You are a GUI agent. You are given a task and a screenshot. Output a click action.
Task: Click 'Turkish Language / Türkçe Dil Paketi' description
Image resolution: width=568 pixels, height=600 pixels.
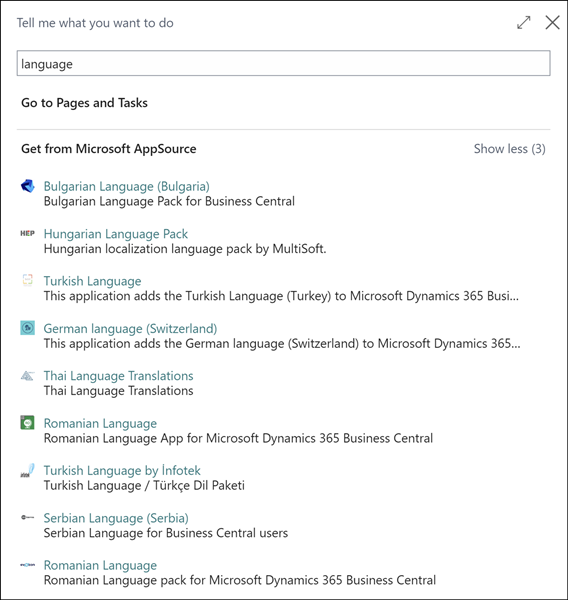(144, 485)
